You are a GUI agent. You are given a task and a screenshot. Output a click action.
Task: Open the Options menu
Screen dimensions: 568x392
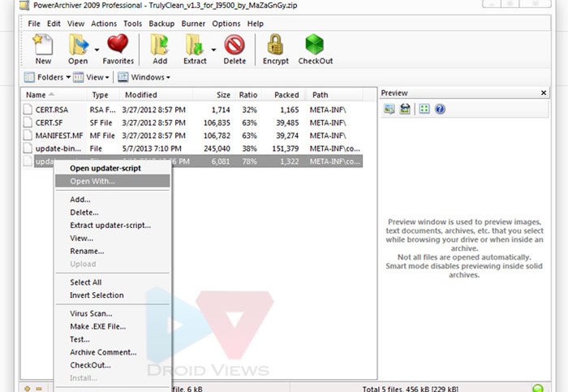click(226, 24)
